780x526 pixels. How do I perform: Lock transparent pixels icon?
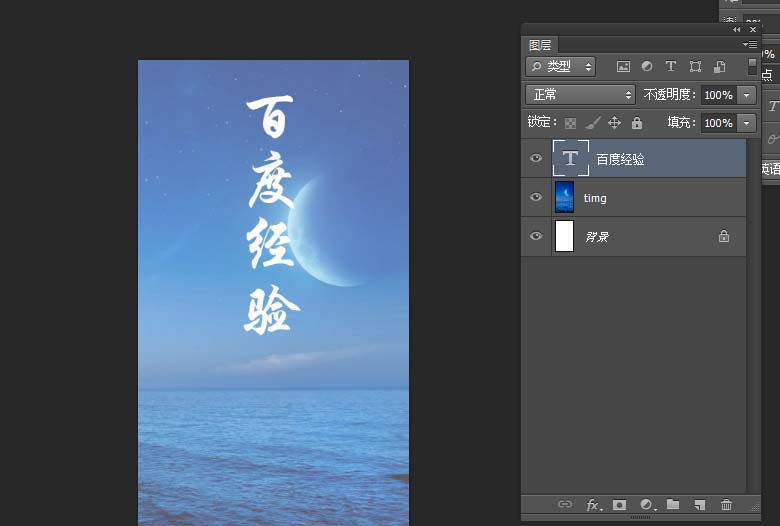[x=570, y=123]
